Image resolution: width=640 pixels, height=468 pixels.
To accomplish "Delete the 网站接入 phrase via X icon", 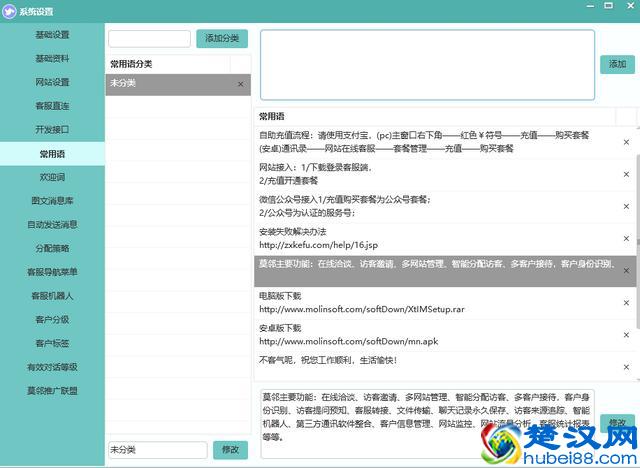I will point(626,173).
